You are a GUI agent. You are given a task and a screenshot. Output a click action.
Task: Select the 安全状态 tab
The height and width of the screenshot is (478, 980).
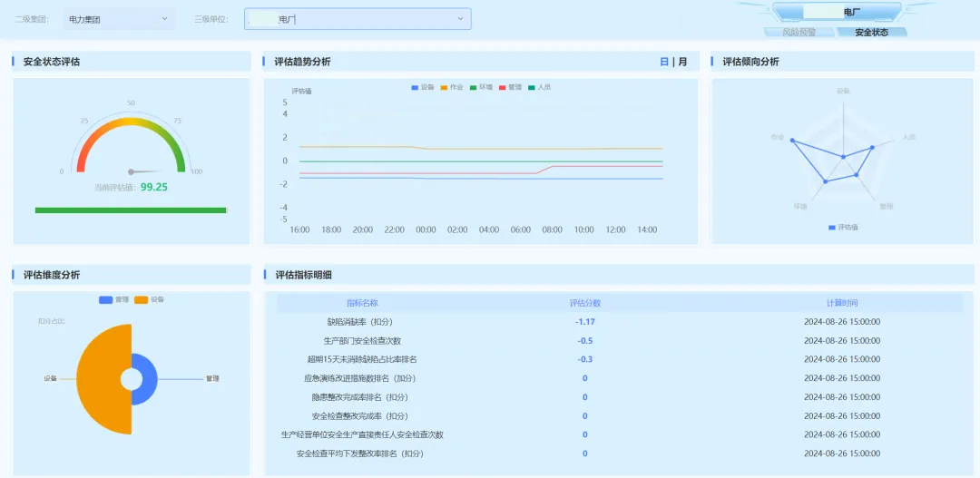click(871, 32)
